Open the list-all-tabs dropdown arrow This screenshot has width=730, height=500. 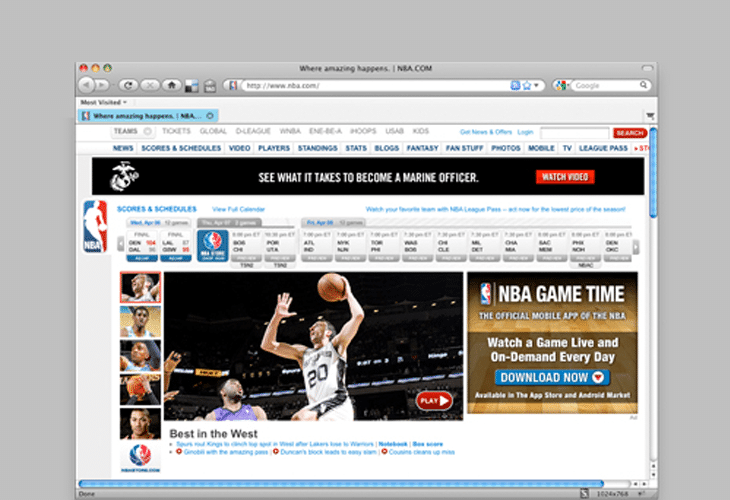pyautogui.click(x=650, y=115)
